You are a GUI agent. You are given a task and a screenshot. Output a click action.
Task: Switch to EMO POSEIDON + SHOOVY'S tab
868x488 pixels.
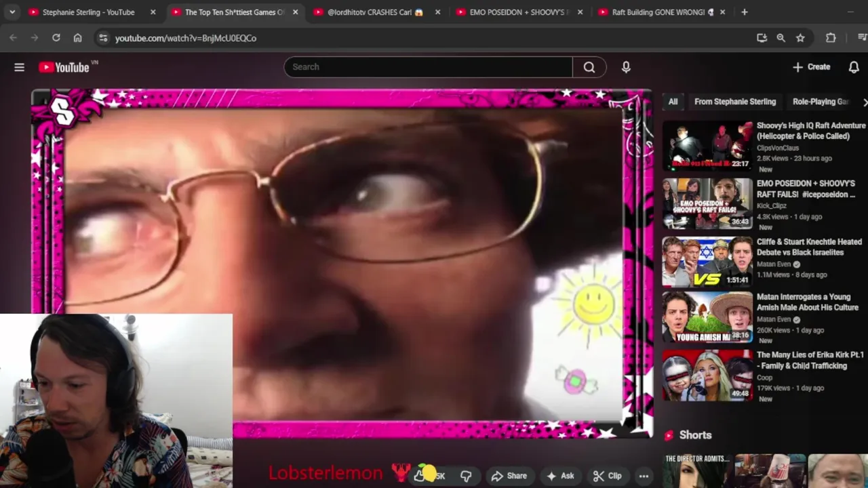[520, 12]
